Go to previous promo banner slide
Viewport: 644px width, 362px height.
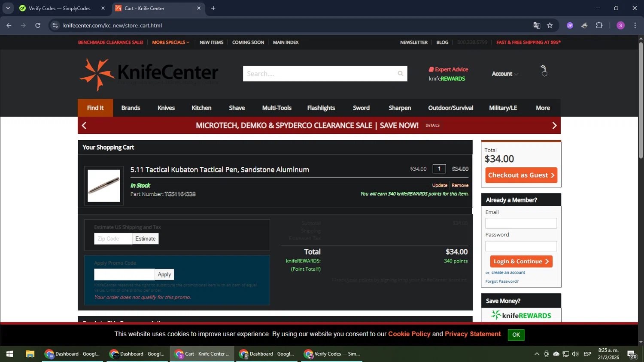tap(84, 126)
